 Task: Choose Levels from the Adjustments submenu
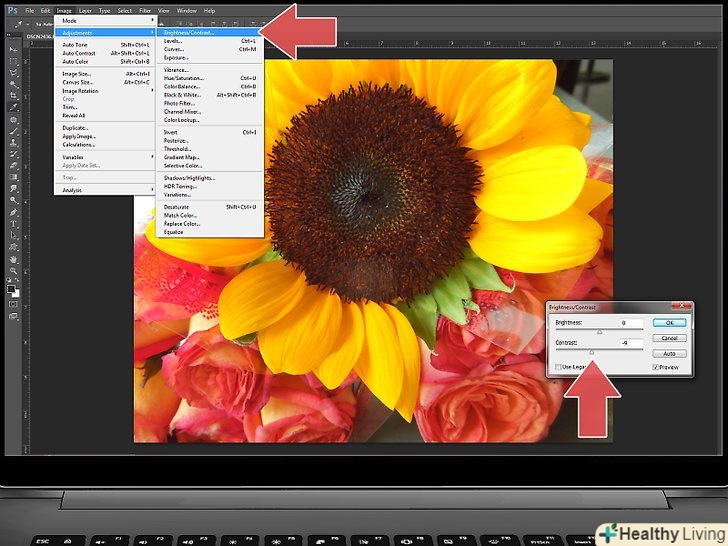tap(209, 41)
